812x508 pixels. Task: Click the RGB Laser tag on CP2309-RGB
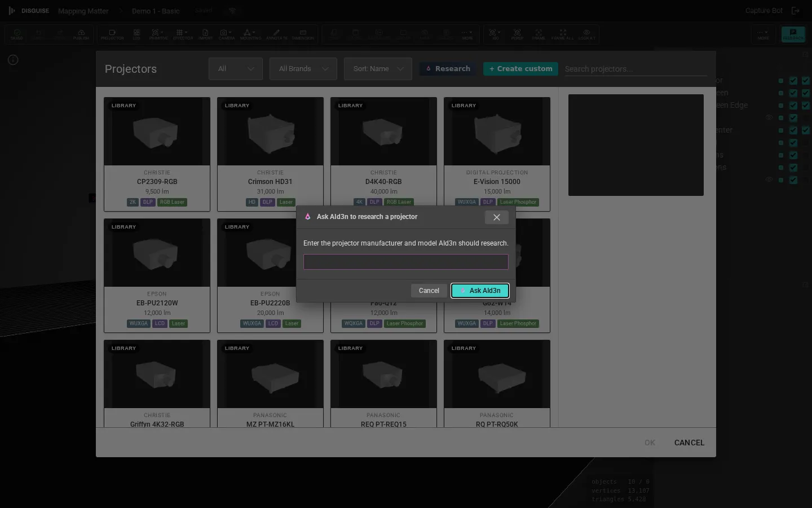(172, 202)
